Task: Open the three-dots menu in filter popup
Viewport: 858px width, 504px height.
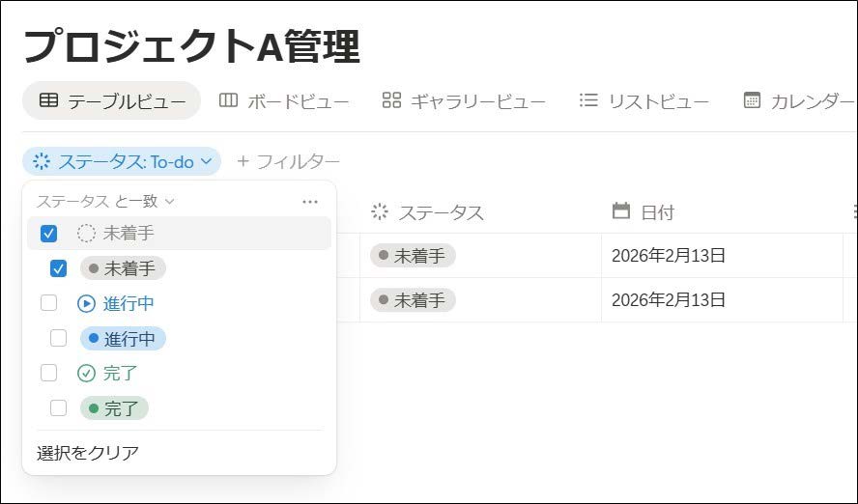Action: click(x=309, y=202)
